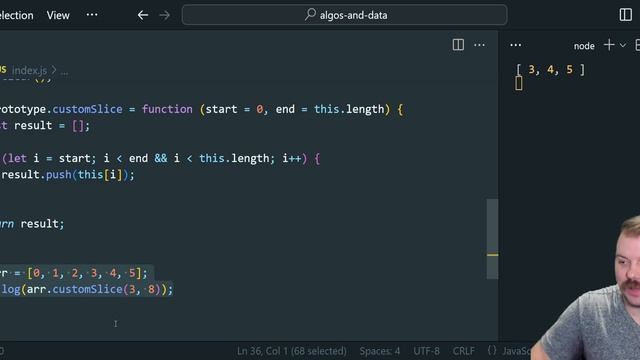640x360 pixels.
Task: Go forward with the right arrow
Action: pyautogui.click(x=164, y=16)
